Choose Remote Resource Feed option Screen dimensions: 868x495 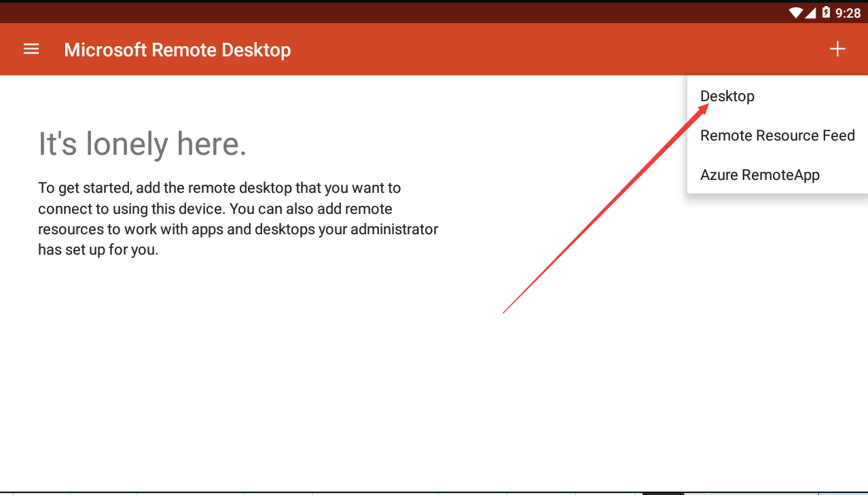pyautogui.click(x=778, y=136)
